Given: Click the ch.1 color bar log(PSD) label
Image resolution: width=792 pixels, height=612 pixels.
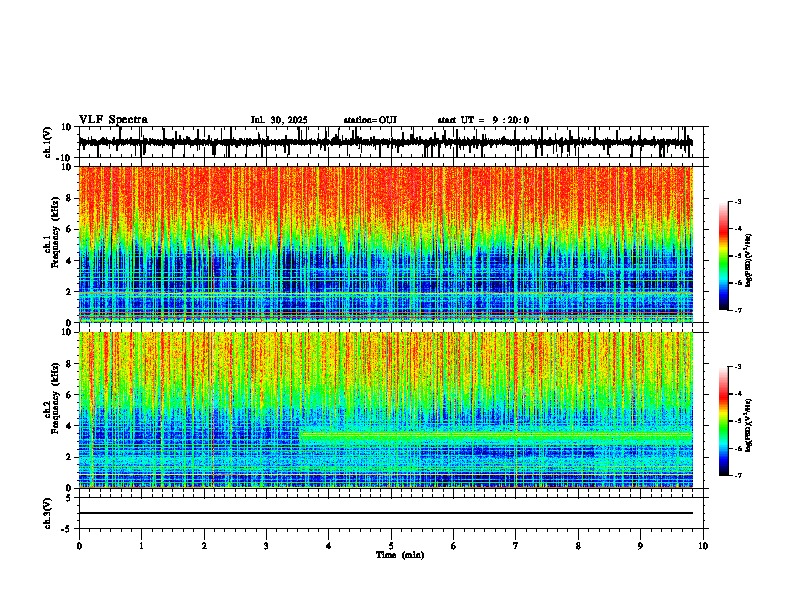Looking at the screenshot, I should click(x=749, y=260).
